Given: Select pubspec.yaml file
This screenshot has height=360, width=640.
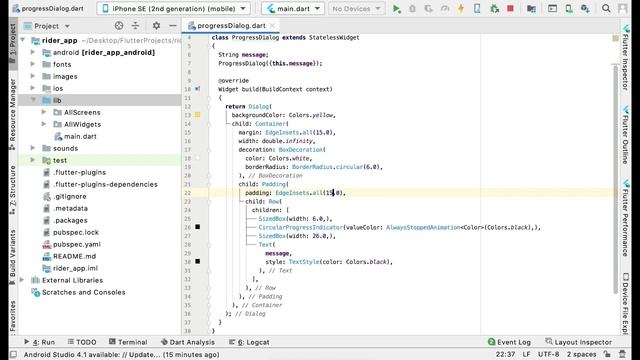Looking at the screenshot, I should point(77,244).
